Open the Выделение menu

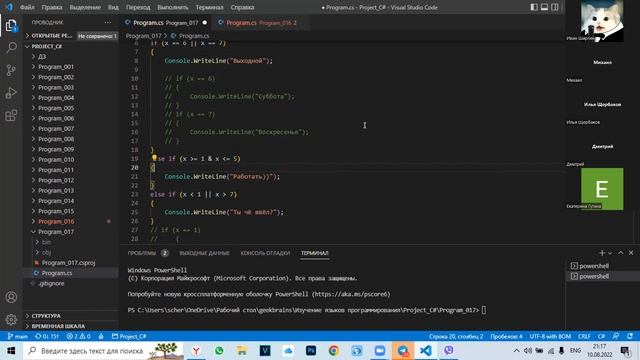click(x=85, y=7)
